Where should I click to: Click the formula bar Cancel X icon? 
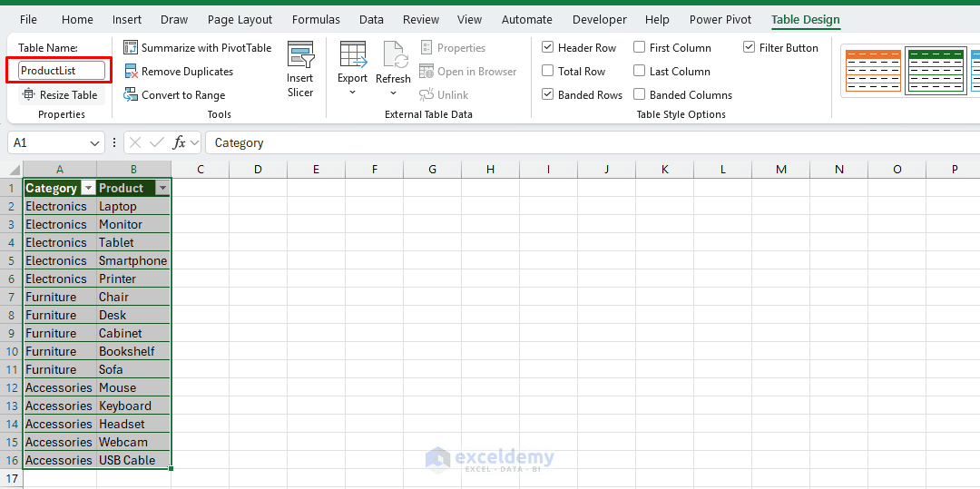pyautogui.click(x=135, y=143)
